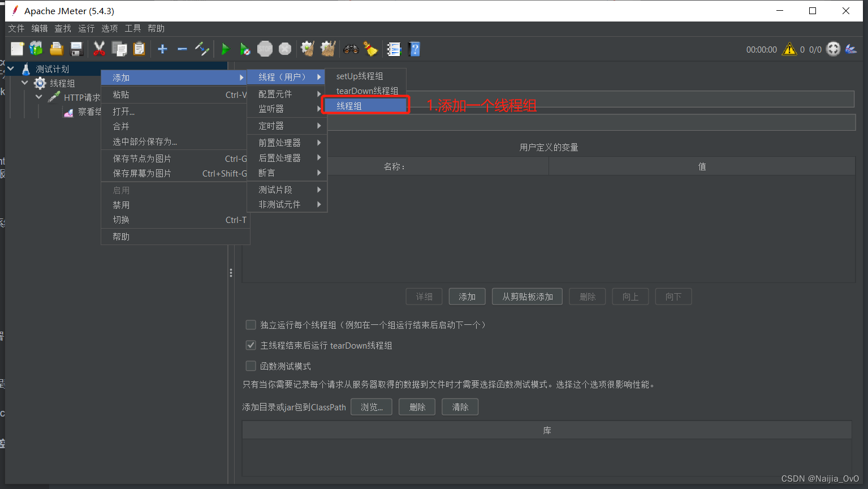Click the 察看结果树 listener icon in tree
The height and width of the screenshot is (489, 868).
tap(68, 112)
